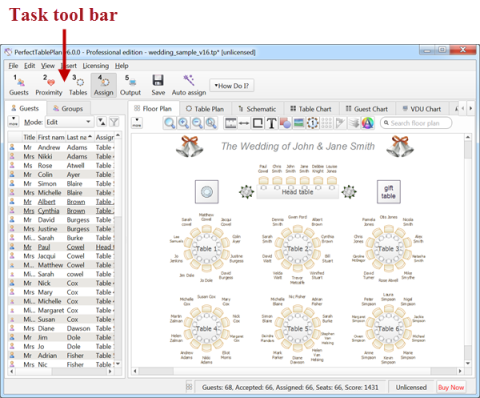Click the guest list down scroll arrow
This screenshot has height=398, width=480.
(118, 364)
